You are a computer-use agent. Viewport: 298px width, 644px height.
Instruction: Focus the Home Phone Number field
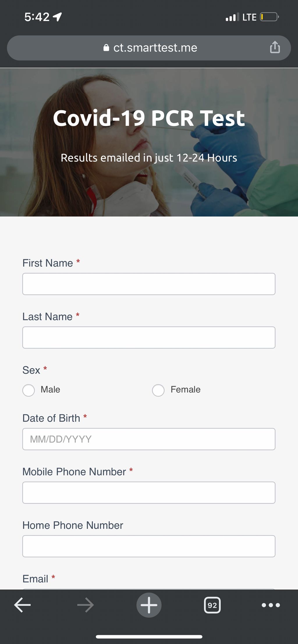coord(149,546)
